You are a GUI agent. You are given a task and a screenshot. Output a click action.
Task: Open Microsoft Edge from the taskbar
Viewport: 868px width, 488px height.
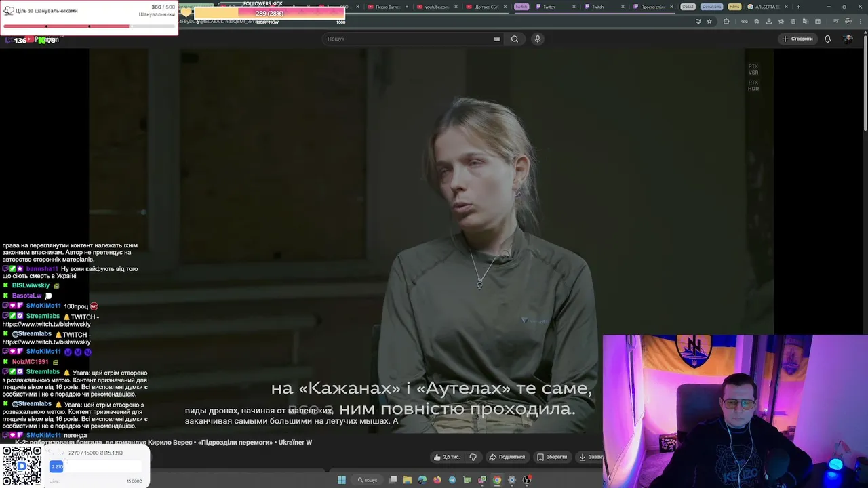[422, 480]
